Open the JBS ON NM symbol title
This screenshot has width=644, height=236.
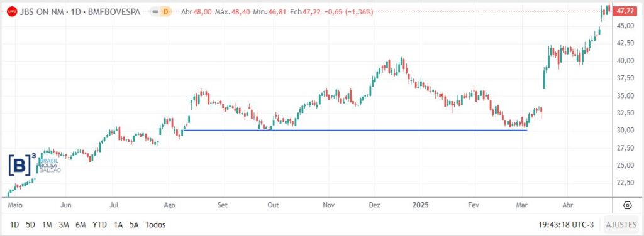(x=80, y=12)
